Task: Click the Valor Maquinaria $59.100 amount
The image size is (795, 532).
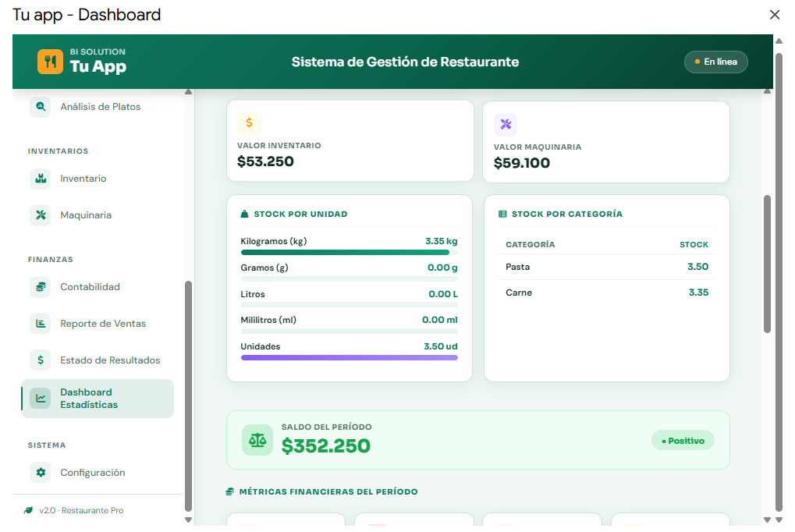Action: [522, 163]
